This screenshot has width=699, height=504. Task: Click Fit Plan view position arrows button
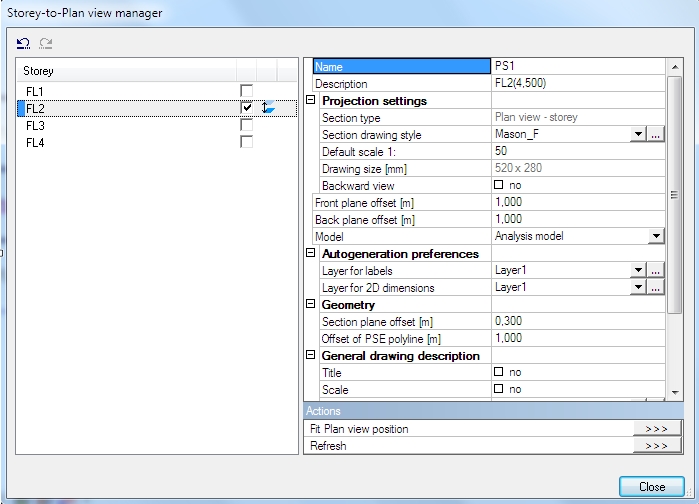pyautogui.click(x=656, y=429)
